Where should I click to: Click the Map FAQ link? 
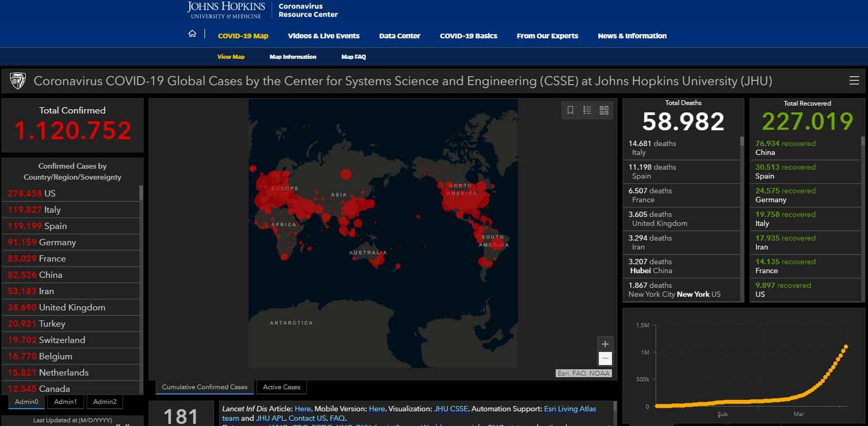tap(353, 57)
